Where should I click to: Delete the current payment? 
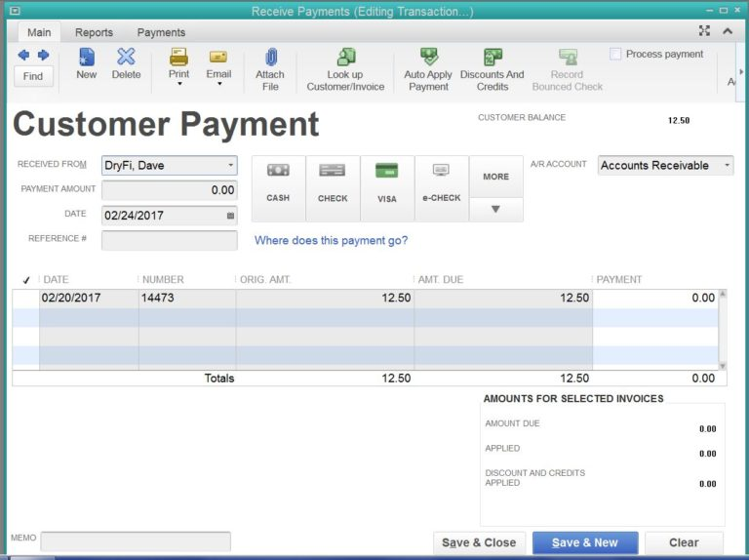[x=126, y=63]
